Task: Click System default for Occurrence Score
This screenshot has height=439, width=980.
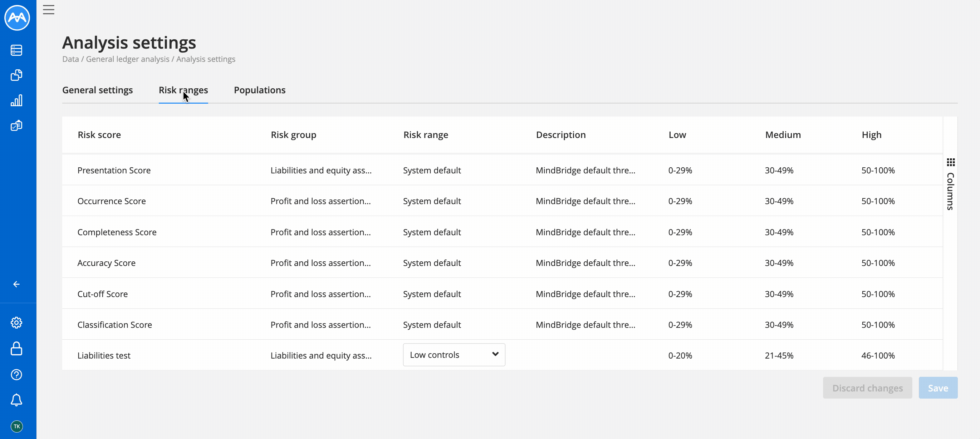Action: [x=432, y=201]
